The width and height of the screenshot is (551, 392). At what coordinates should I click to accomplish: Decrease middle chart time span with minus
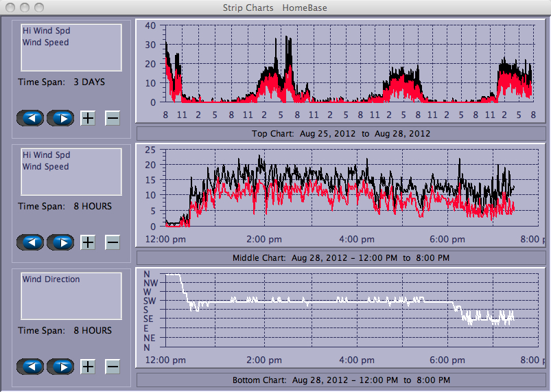[113, 242]
